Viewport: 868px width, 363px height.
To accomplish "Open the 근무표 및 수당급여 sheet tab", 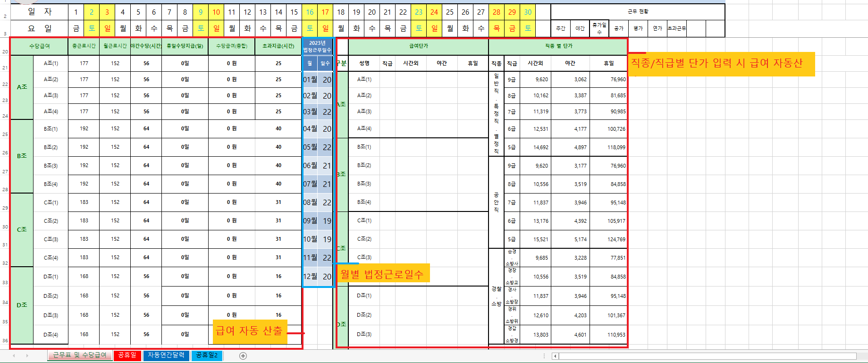I will 79,355.
